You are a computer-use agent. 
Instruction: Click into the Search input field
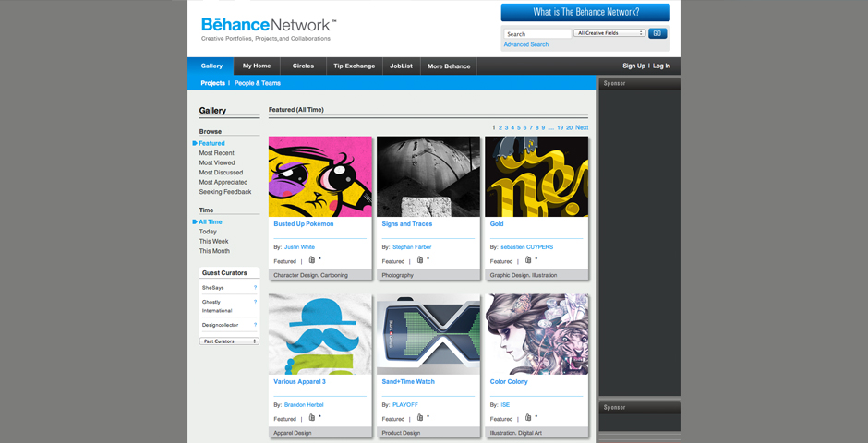(x=537, y=34)
